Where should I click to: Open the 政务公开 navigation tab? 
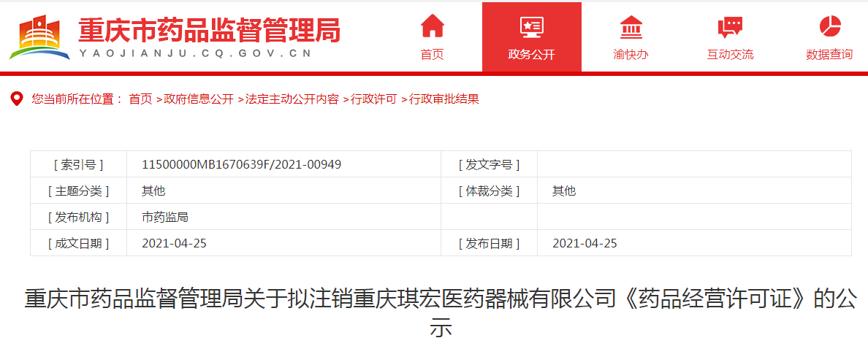531,37
